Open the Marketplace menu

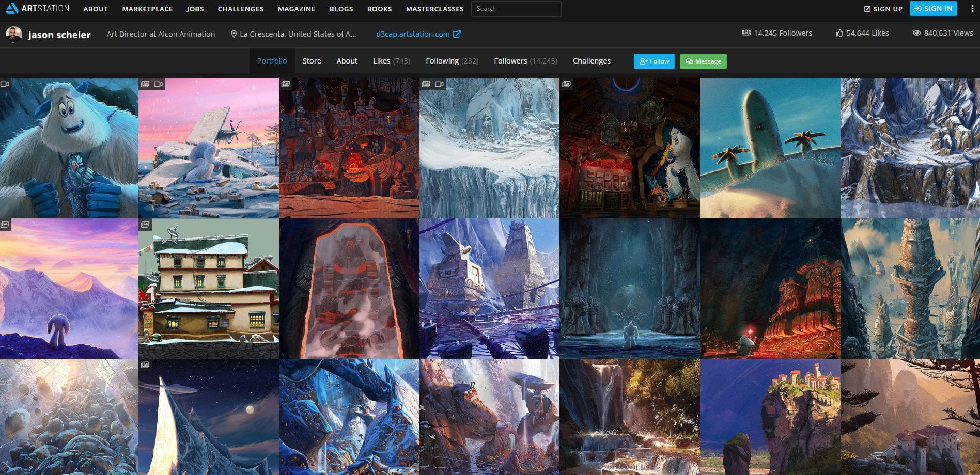point(147,9)
